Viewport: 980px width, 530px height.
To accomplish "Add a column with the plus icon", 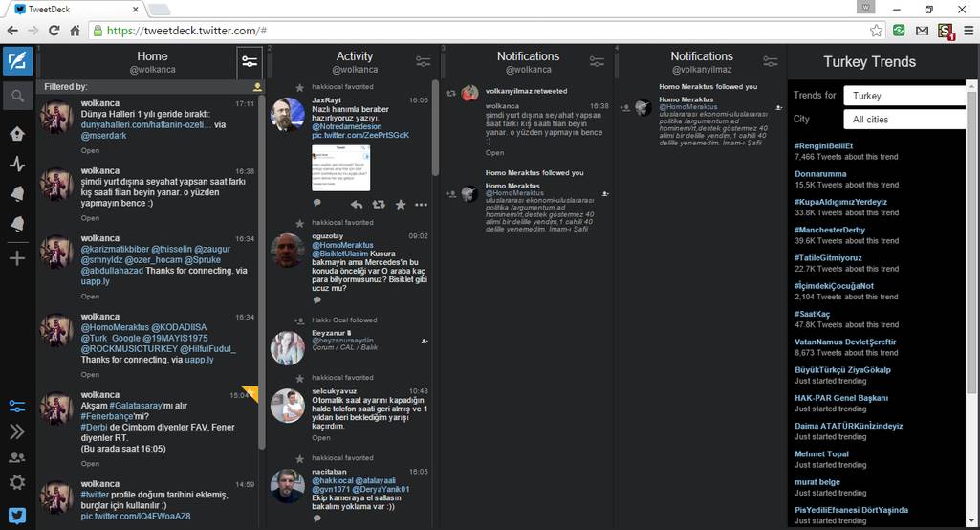I will point(17,257).
